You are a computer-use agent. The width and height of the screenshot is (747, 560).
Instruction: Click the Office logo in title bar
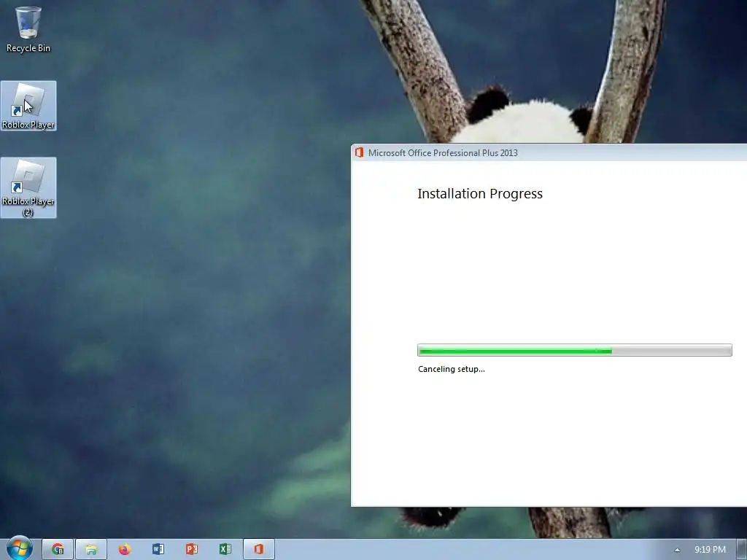click(359, 152)
